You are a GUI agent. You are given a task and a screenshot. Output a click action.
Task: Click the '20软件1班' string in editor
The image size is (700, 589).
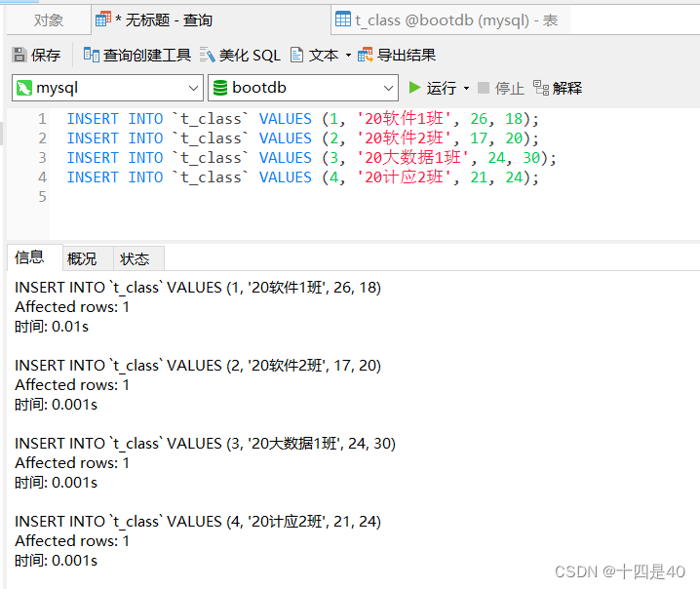[x=404, y=119]
